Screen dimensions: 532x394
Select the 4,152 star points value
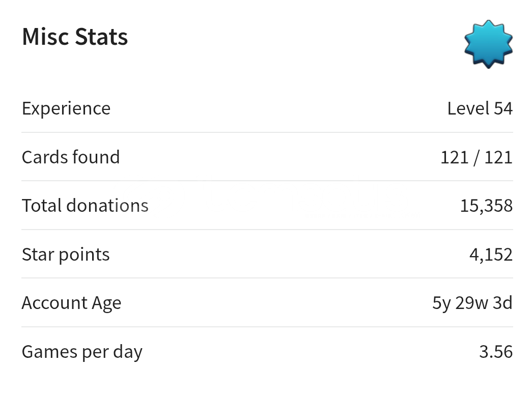pyautogui.click(x=491, y=255)
